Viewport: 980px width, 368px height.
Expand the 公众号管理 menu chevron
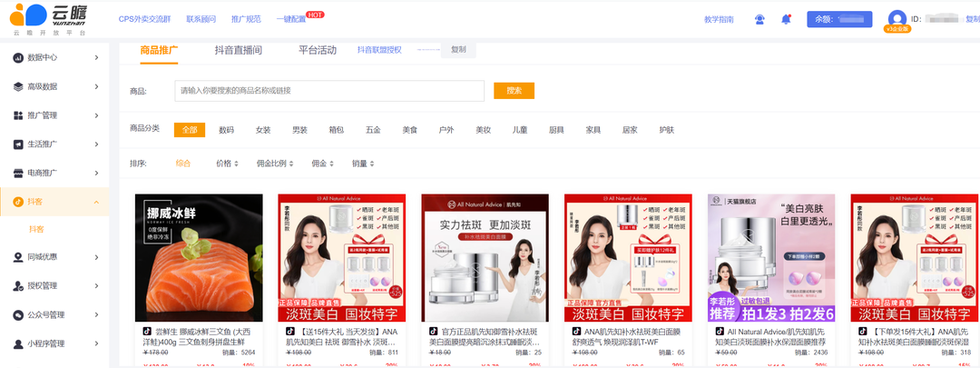pyautogui.click(x=96, y=314)
